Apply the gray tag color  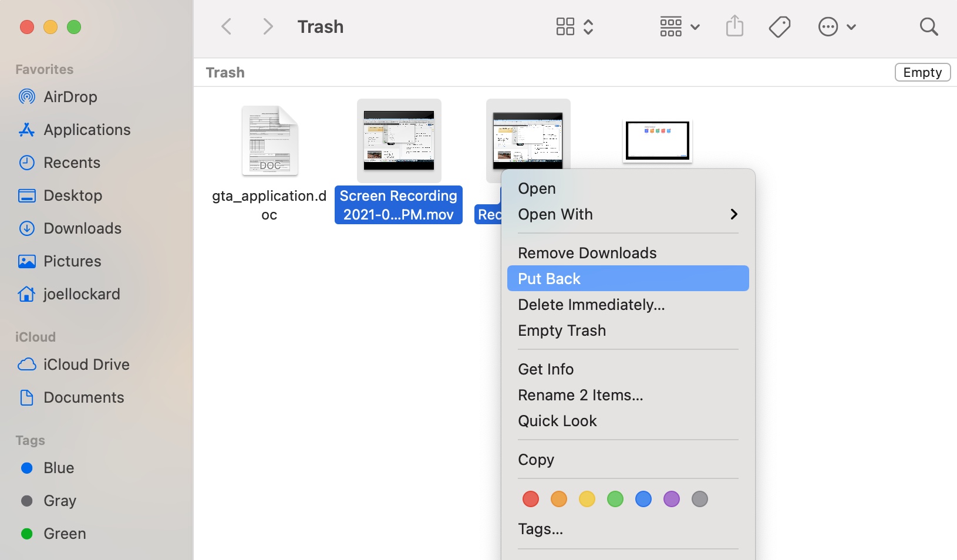[x=700, y=499]
